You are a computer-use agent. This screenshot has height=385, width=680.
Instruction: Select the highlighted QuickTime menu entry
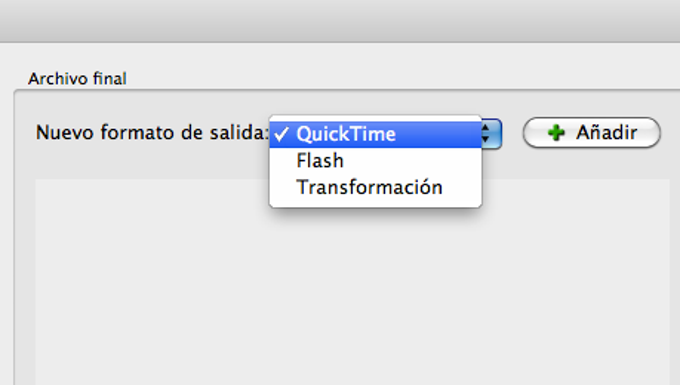tap(376, 134)
